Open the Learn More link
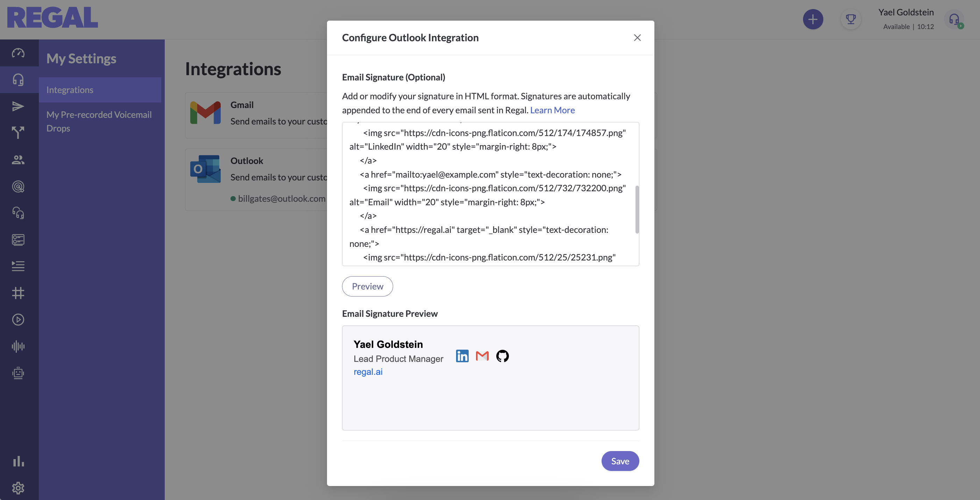 click(x=552, y=110)
